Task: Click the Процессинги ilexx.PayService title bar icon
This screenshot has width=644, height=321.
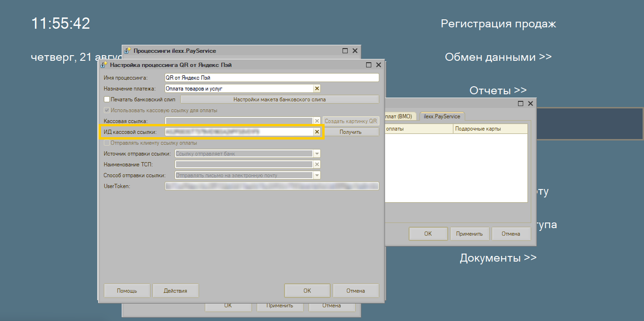Action: [x=127, y=50]
